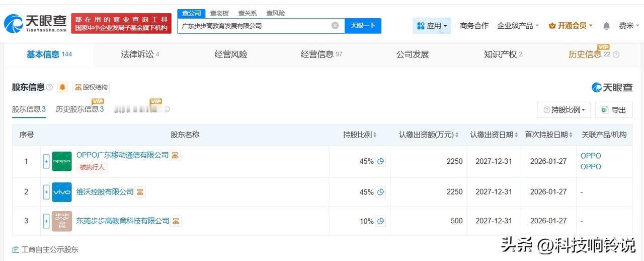Click the help question mark next to 股东信息

[x=49, y=87]
